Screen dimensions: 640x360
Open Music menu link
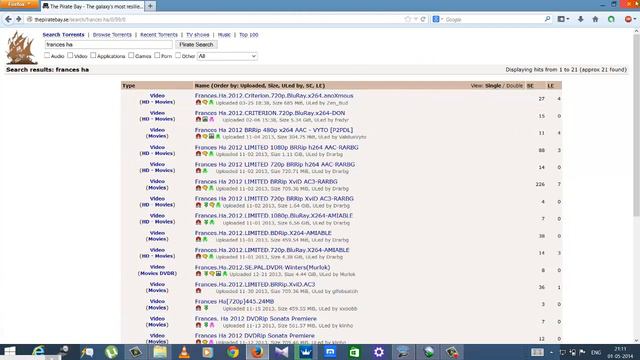pyautogui.click(x=224, y=35)
